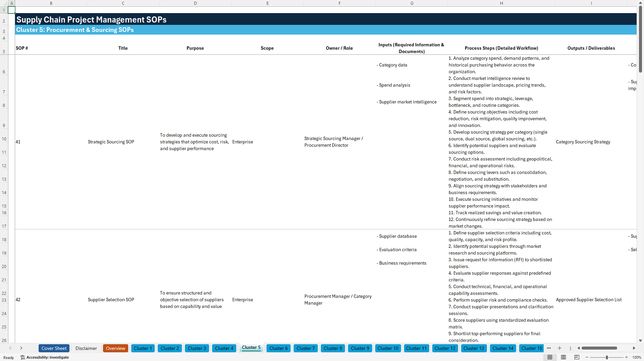Open the Cover Sheet tab
This screenshot has width=644, height=361.
click(54, 348)
